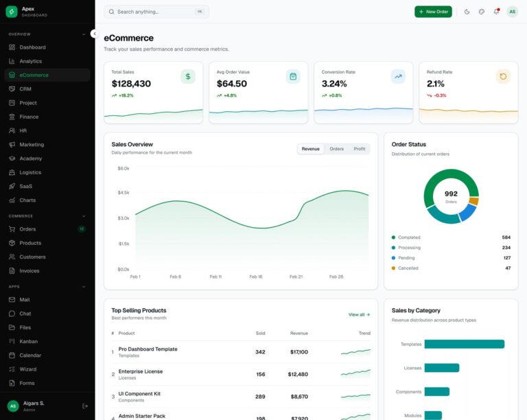Screen dimensions: 527x420
Task: Click Enterprise License product name
Action: click(141, 371)
